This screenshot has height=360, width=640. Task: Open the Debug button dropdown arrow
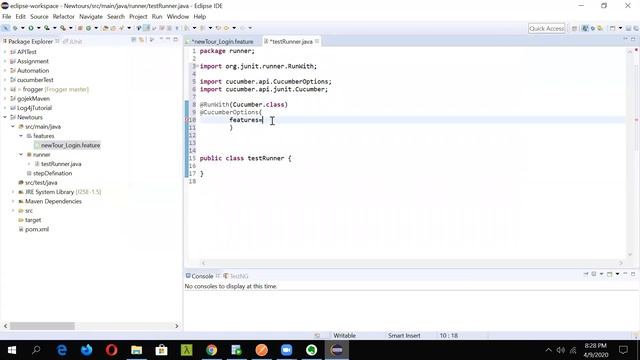22,28
